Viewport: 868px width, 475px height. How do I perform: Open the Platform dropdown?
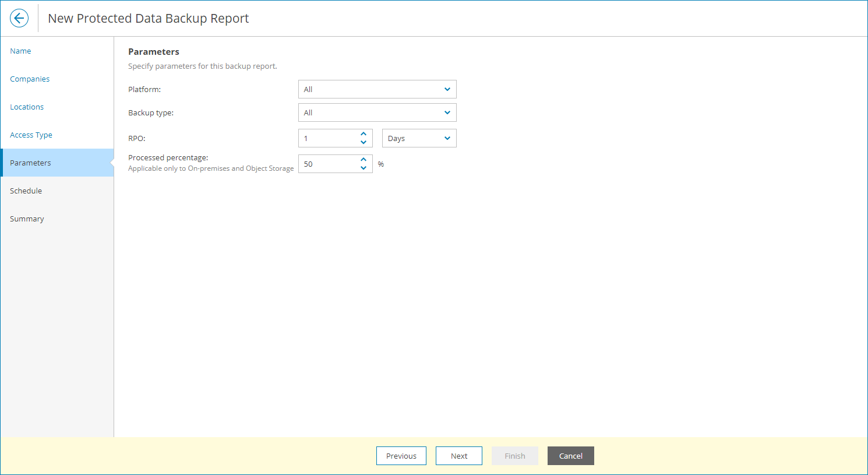[x=377, y=89]
